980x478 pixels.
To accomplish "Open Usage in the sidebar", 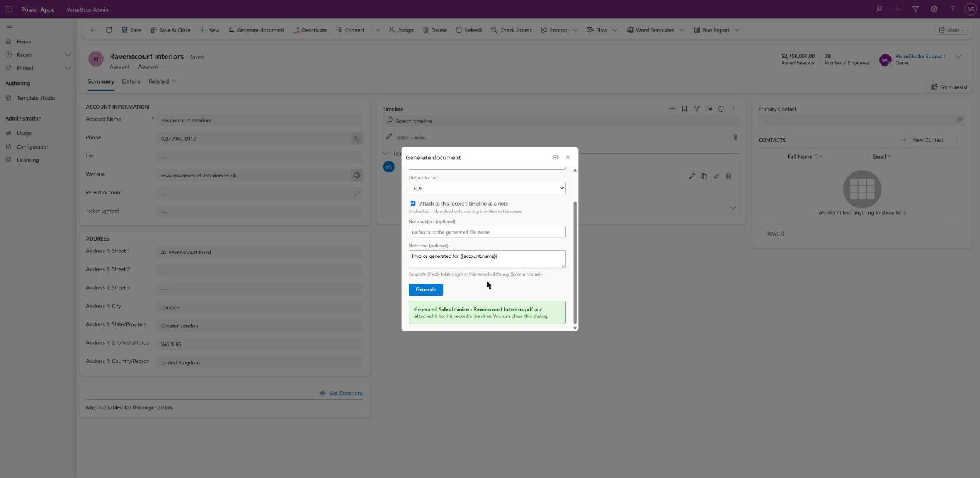I will pyautogui.click(x=24, y=133).
